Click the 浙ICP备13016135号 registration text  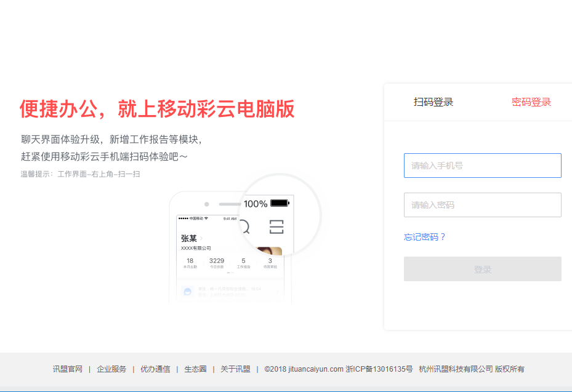click(x=379, y=369)
